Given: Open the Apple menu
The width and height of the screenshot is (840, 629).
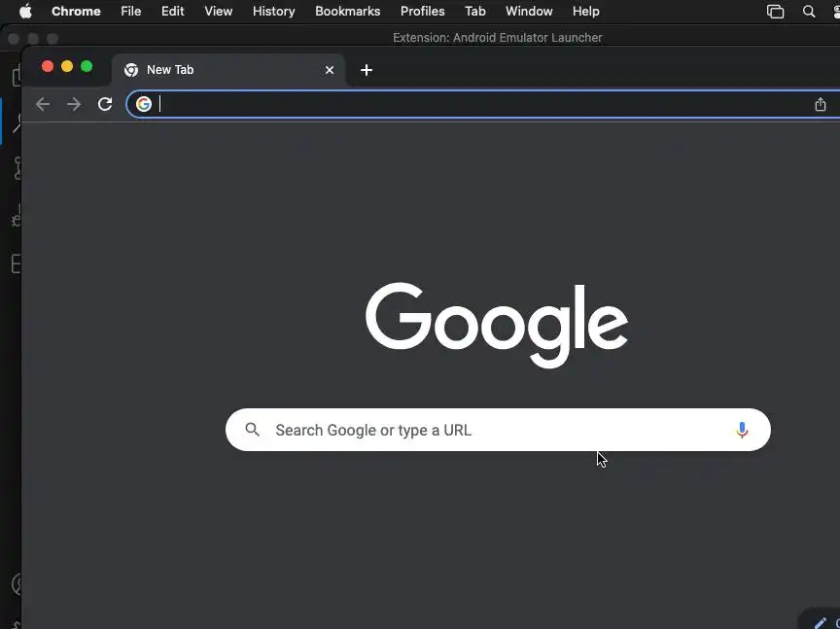Looking at the screenshot, I should coord(25,12).
